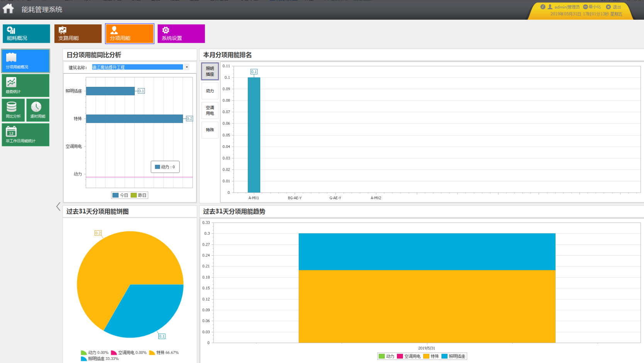Click the info icon in the yellow header

542,7
